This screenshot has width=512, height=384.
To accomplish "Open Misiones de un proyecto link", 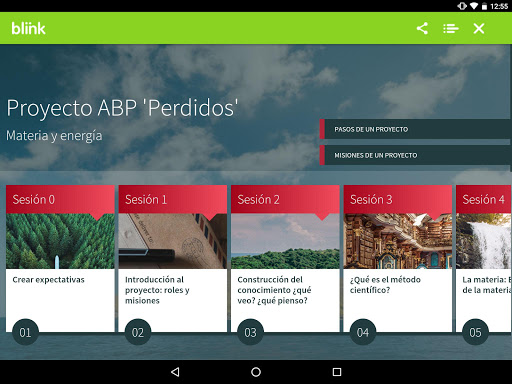I will point(415,155).
